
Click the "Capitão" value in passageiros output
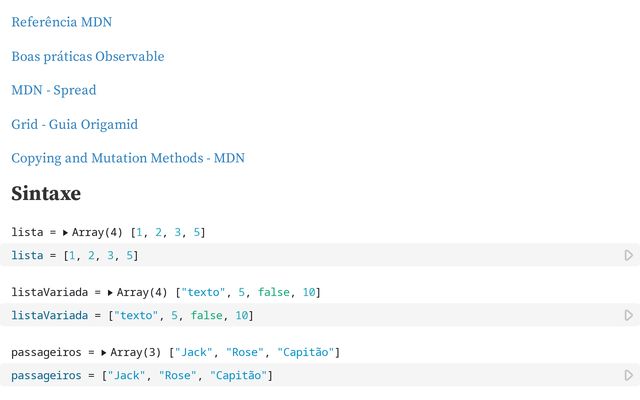pos(306,352)
